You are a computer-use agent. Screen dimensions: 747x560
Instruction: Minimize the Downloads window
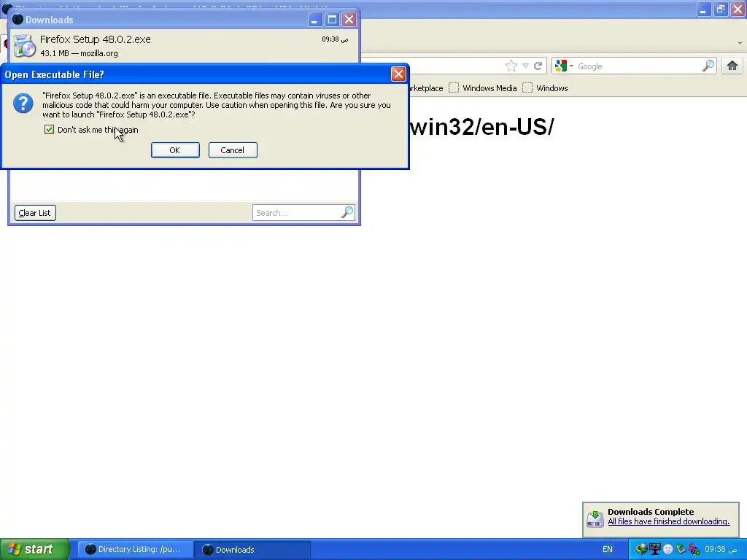[314, 20]
